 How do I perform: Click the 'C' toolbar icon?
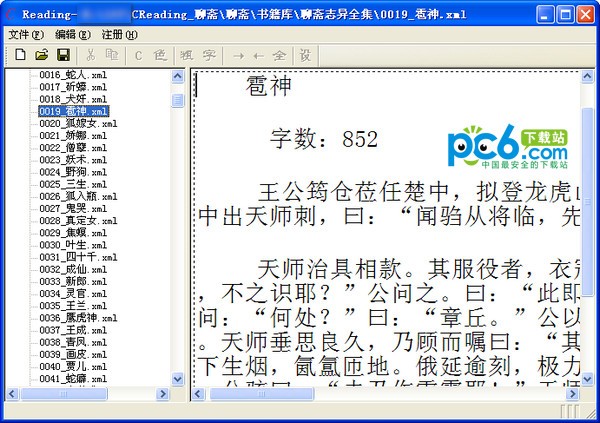click(x=138, y=56)
